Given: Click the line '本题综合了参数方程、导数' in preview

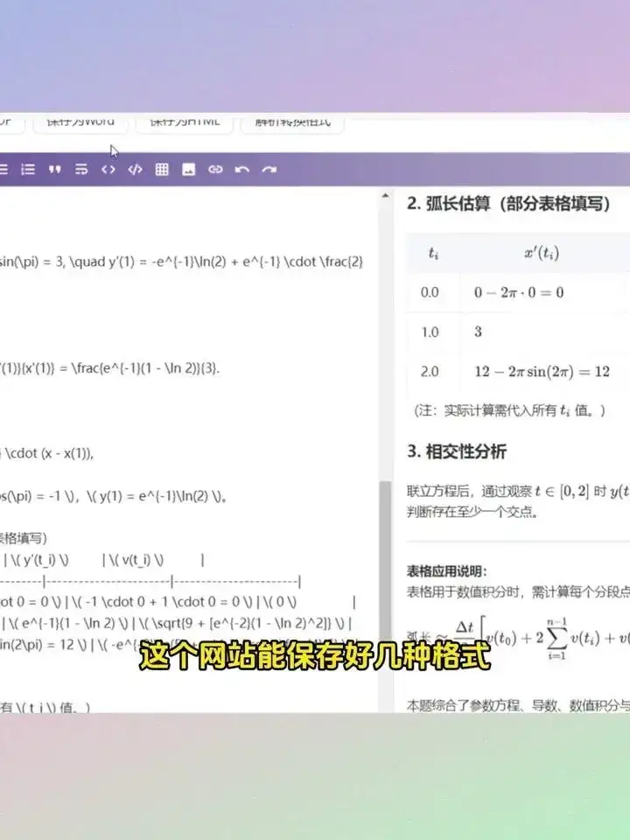Looking at the screenshot, I should pyautogui.click(x=518, y=705).
